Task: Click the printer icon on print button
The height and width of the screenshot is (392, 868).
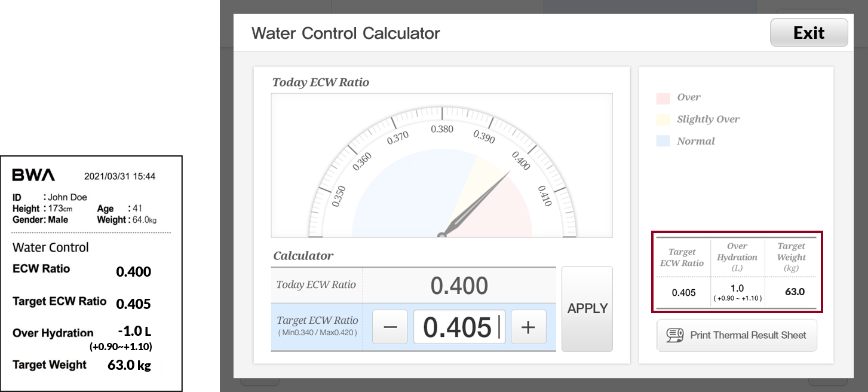Action: (675, 335)
